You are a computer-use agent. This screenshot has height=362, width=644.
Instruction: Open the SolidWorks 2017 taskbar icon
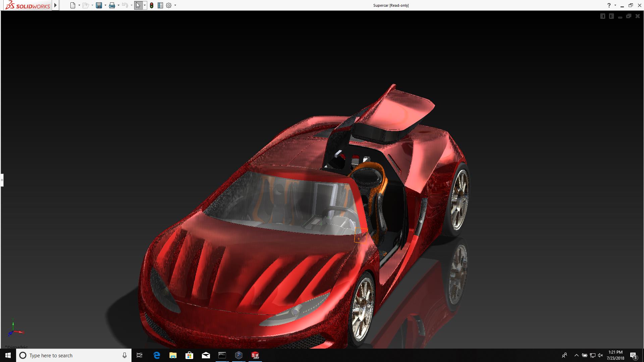255,355
